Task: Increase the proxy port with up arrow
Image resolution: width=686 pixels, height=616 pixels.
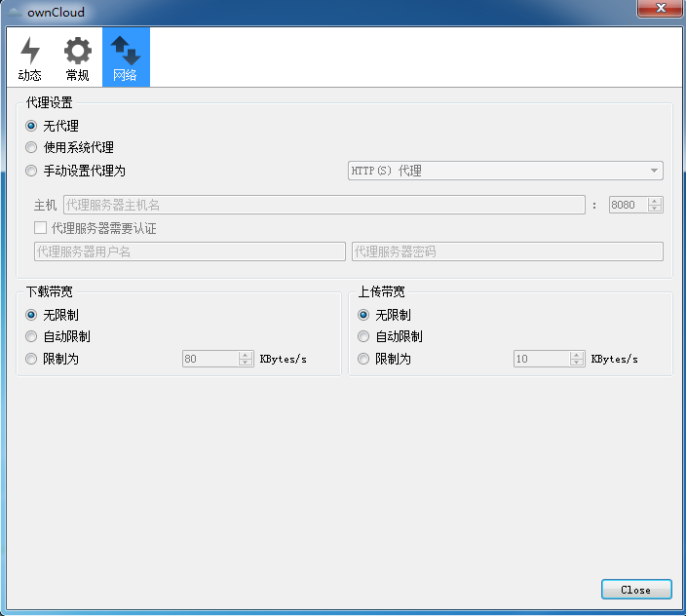Action: coord(655,201)
